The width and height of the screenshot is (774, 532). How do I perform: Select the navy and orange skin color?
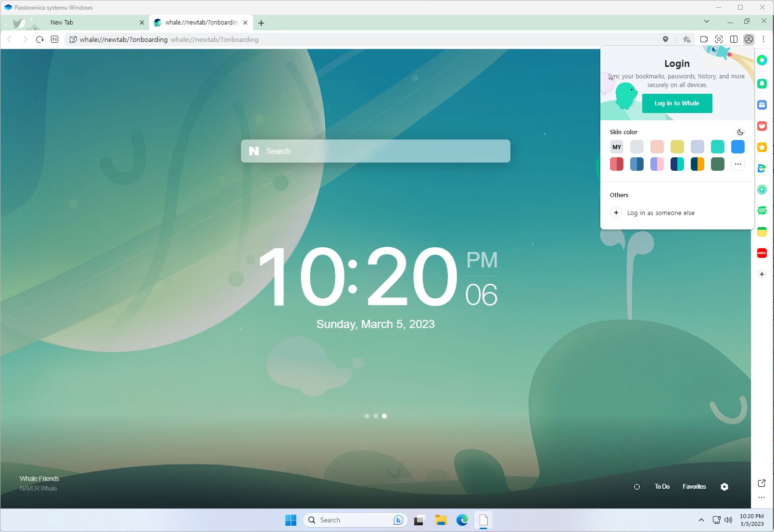698,164
